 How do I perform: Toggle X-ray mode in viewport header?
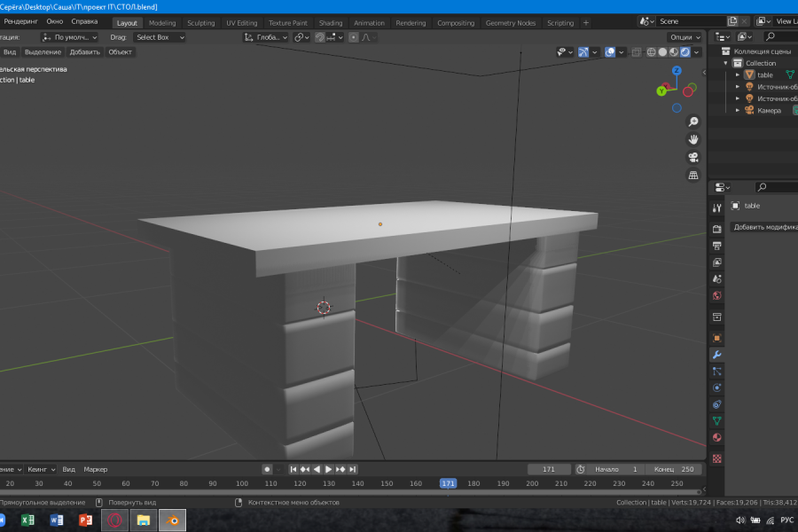[636, 52]
